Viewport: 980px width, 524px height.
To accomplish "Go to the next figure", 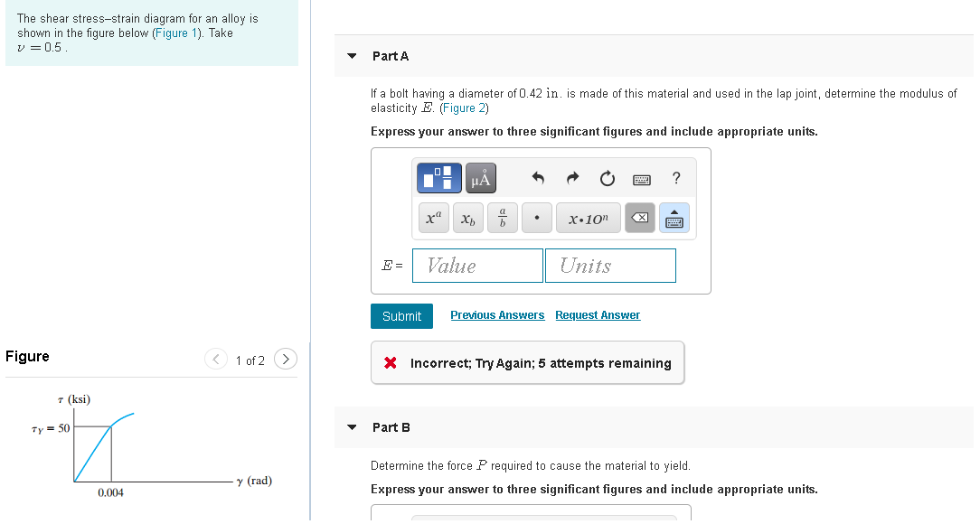I will 286,359.
